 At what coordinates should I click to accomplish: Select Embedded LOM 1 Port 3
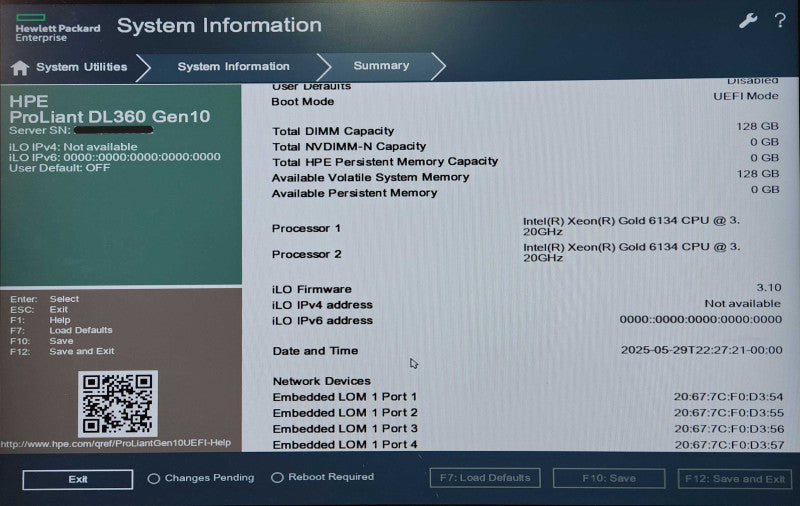tap(345, 429)
